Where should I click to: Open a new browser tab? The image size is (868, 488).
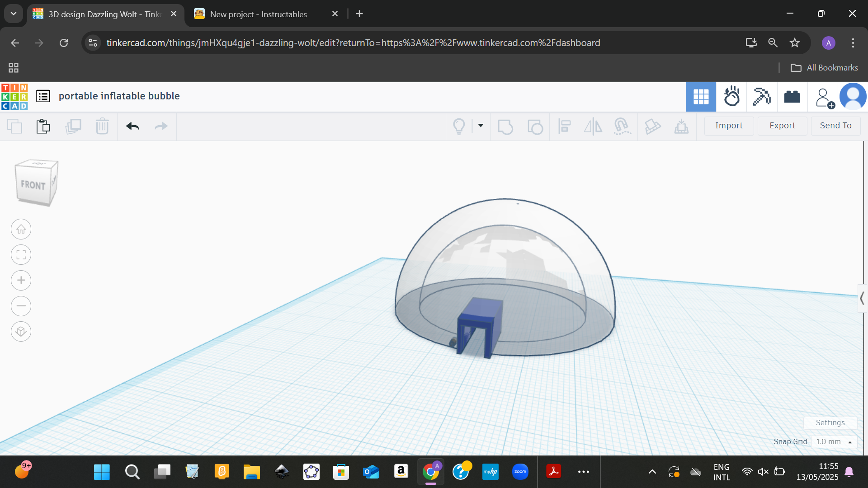(x=359, y=14)
